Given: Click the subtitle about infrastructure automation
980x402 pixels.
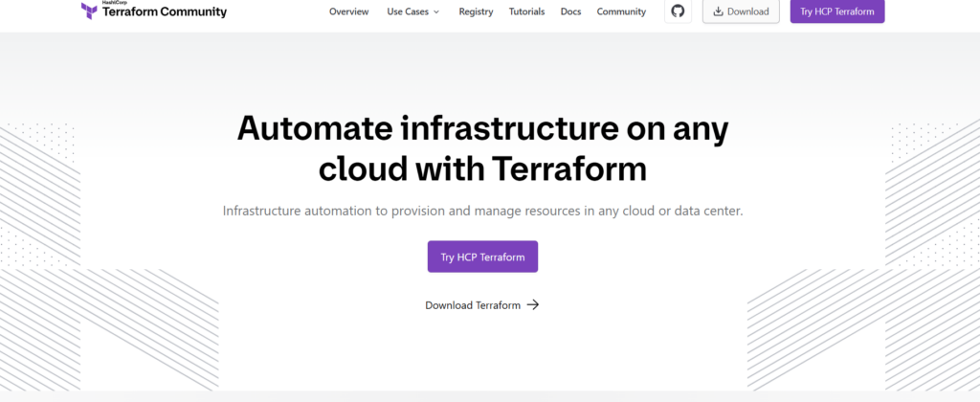Looking at the screenshot, I should [x=482, y=211].
